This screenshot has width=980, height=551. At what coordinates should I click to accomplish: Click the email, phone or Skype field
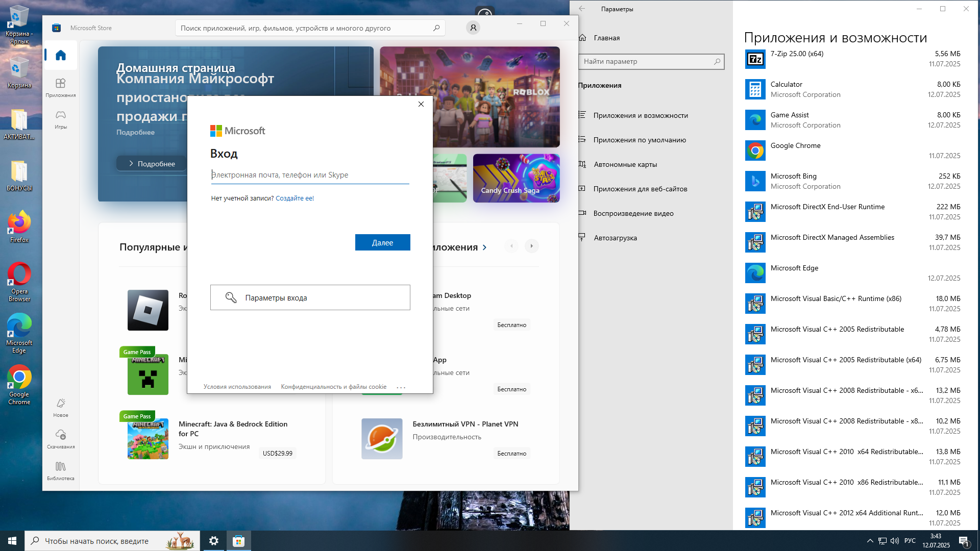click(310, 175)
